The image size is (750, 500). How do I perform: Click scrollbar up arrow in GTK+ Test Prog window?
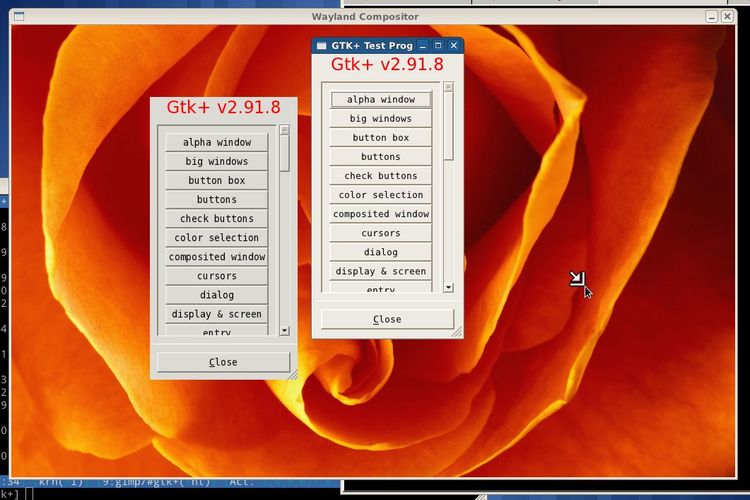448,87
